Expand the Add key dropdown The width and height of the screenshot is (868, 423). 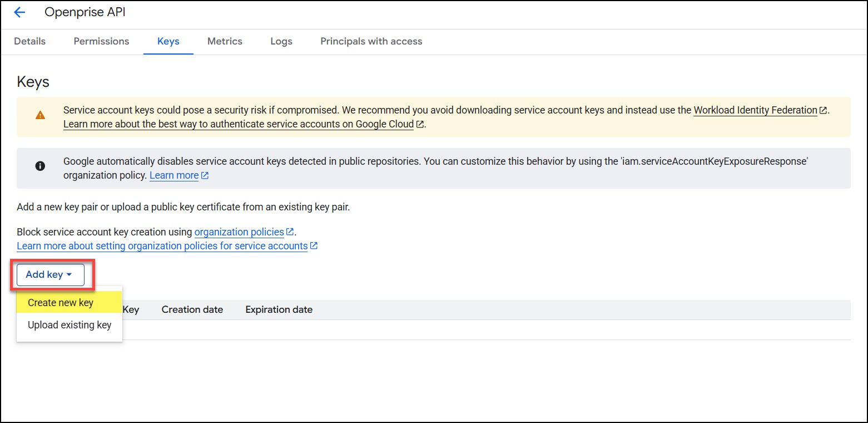pyautogui.click(x=50, y=275)
